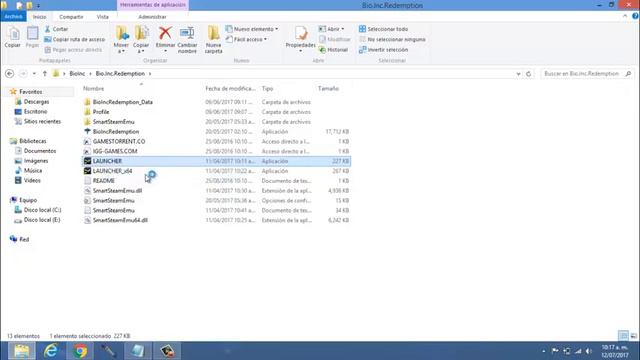
Task: Open the Fácil acceso dropdown
Action: click(x=246, y=40)
